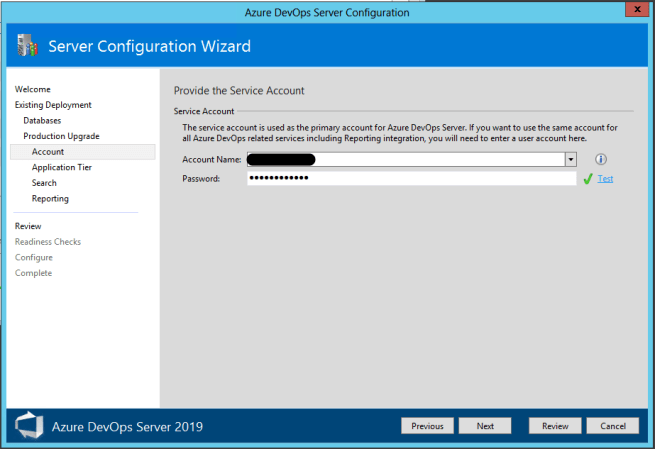Click the Server Configuration Wizard header icon
655x449 pixels.
[27, 45]
